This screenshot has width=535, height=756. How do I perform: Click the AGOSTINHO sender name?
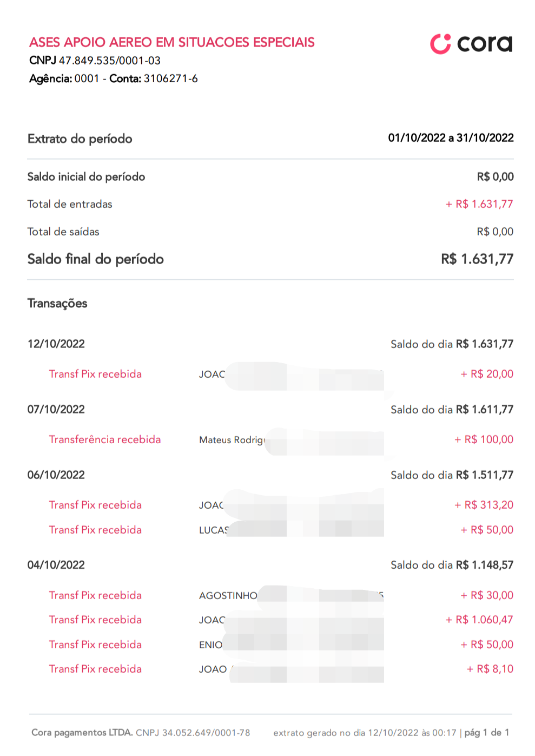228,596
